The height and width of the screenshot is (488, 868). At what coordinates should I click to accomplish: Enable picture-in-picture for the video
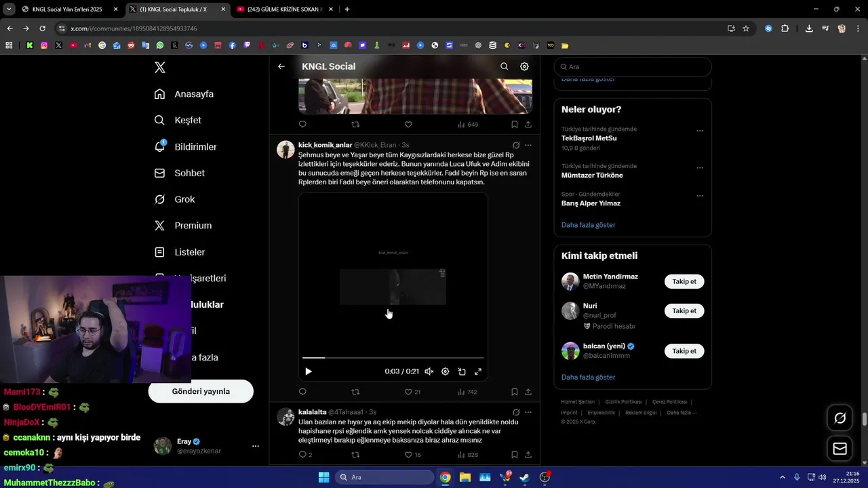coord(462,371)
